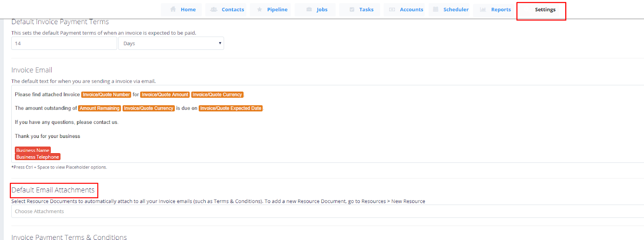Click the Scheduler calendar icon
This screenshot has height=240, width=644.
click(x=436, y=9)
